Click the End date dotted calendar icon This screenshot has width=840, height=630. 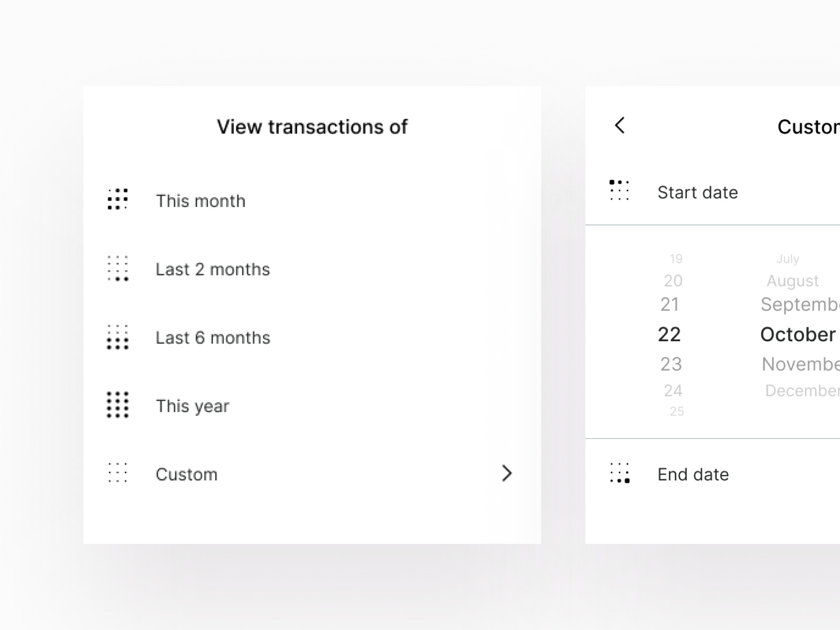[619, 473]
